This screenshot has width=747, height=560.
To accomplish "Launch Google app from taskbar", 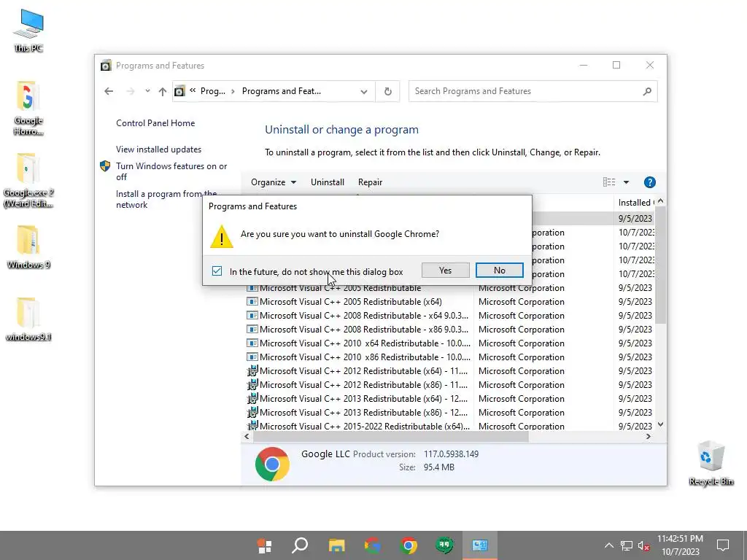I will click(373, 545).
